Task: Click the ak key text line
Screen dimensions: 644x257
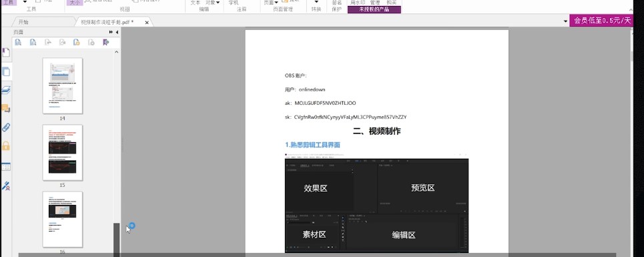Action: pyautogui.click(x=320, y=103)
